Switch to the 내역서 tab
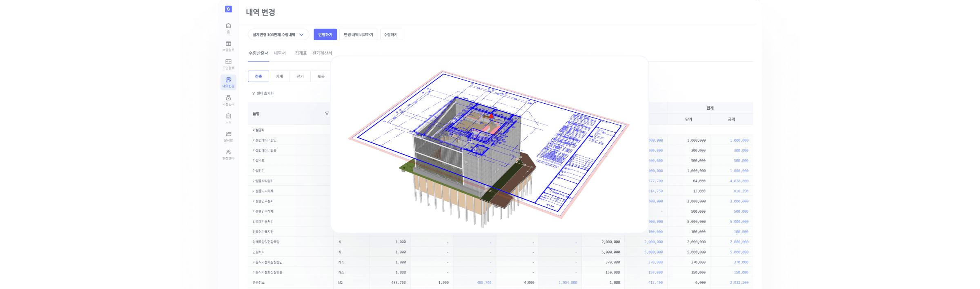This screenshot has height=289, width=980. click(x=280, y=53)
